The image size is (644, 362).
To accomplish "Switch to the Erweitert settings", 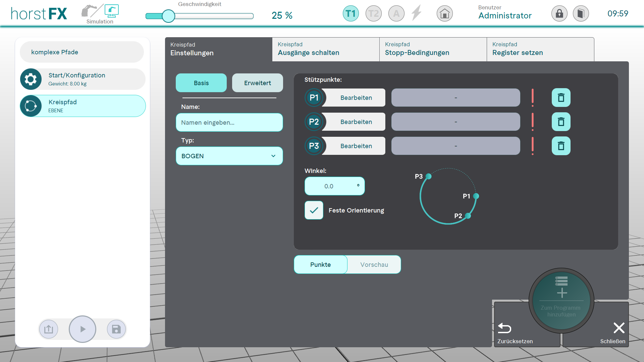I will tap(257, 83).
